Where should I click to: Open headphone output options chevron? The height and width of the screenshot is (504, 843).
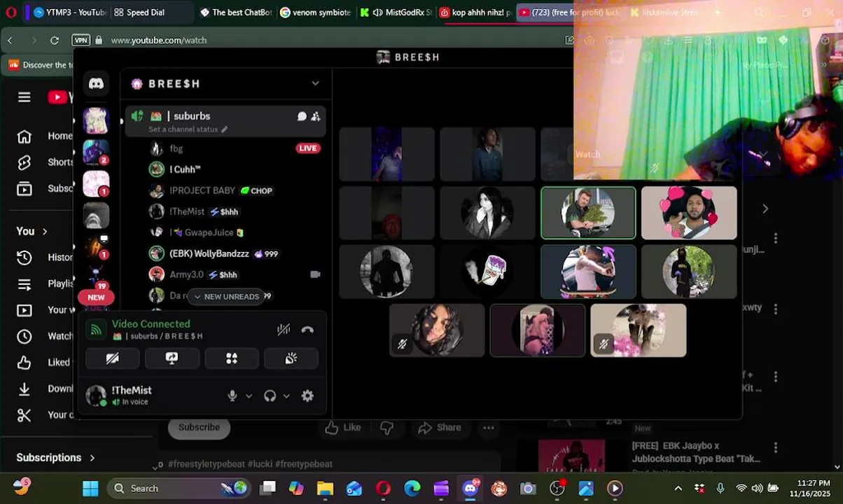click(286, 396)
